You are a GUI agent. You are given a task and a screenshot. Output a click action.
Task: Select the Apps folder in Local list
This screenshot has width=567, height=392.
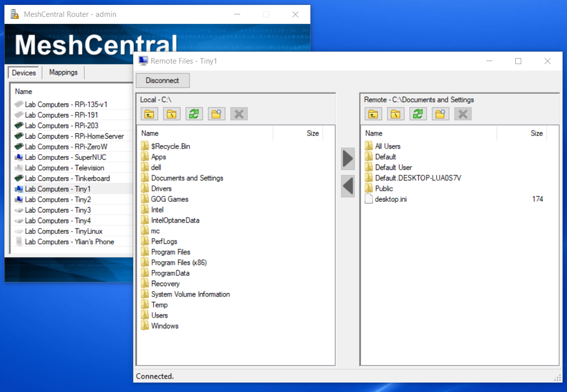(154, 157)
